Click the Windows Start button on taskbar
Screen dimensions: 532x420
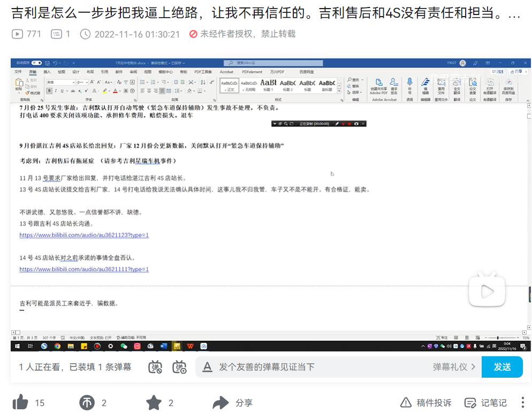tap(17, 346)
